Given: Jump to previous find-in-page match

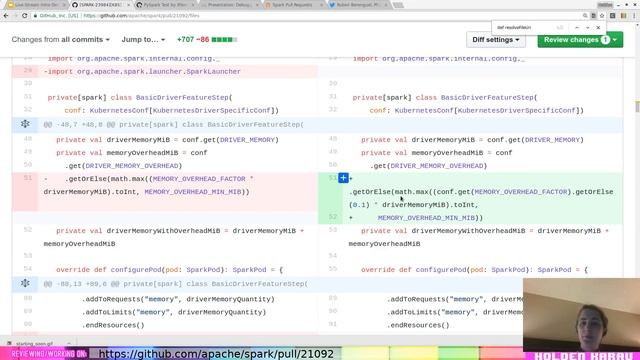Looking at the screenshot, I should (577, 27).
